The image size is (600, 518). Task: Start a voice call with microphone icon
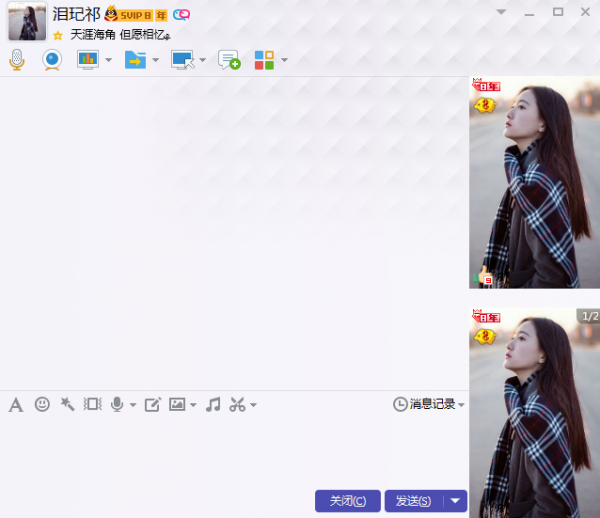pos(17,60)
